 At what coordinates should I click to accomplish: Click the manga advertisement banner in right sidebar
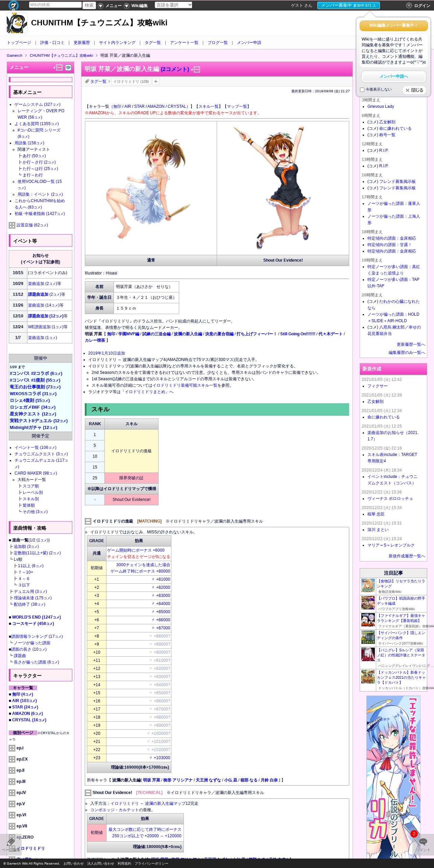(x=393, y=777)
